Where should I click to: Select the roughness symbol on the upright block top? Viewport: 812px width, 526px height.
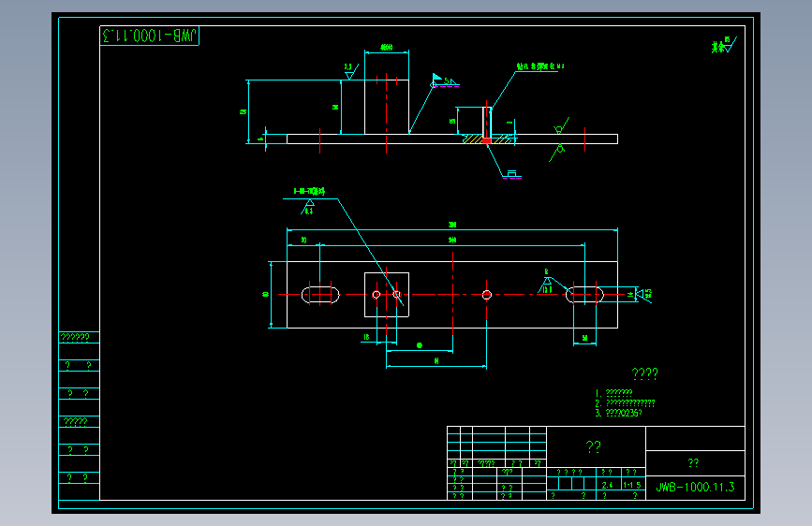pyautogui.click(x=349, y=71)
